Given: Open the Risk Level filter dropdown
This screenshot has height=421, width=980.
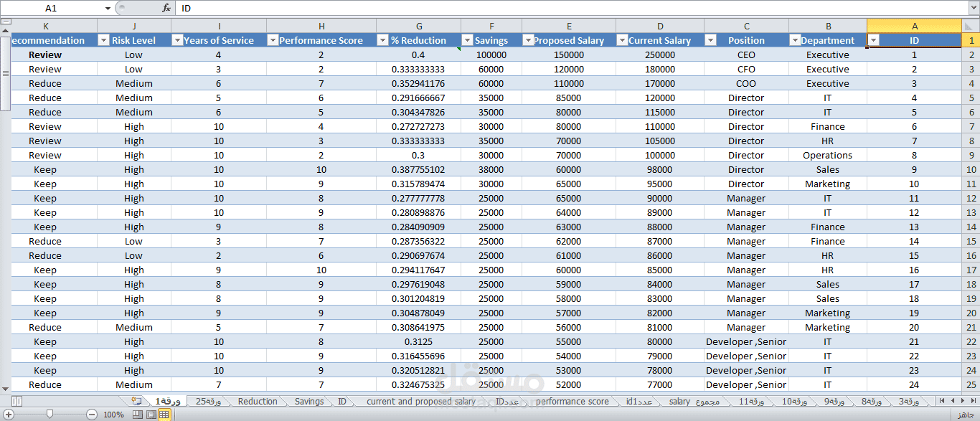Looking at the screenshot, I should tap(103, 41).
